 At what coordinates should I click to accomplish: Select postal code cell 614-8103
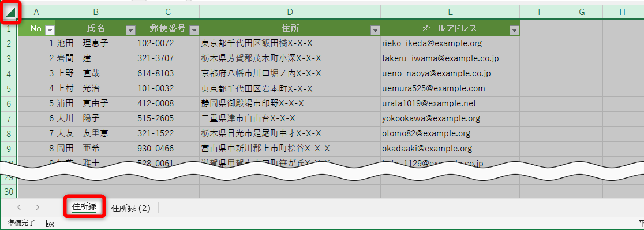167,73
